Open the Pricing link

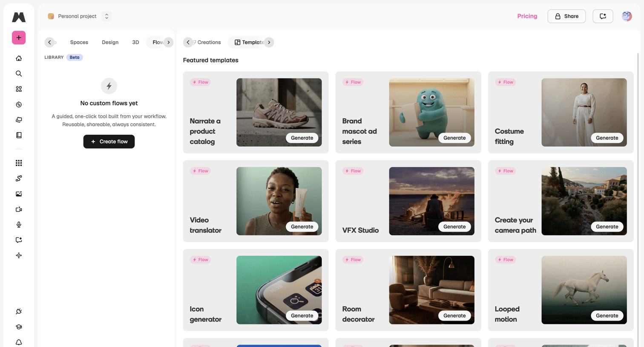tap(527, 16)
